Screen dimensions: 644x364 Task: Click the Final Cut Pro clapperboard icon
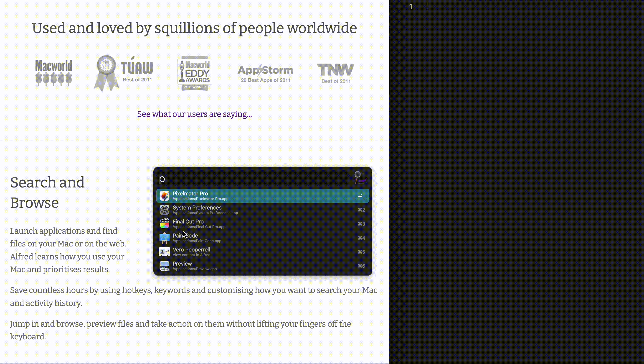[x=164, y=224]
